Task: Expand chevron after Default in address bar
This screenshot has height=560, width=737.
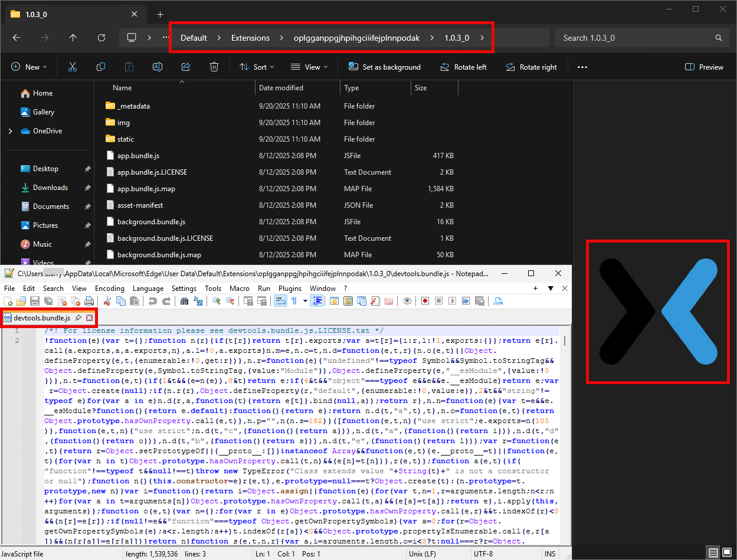Action: 219,38
